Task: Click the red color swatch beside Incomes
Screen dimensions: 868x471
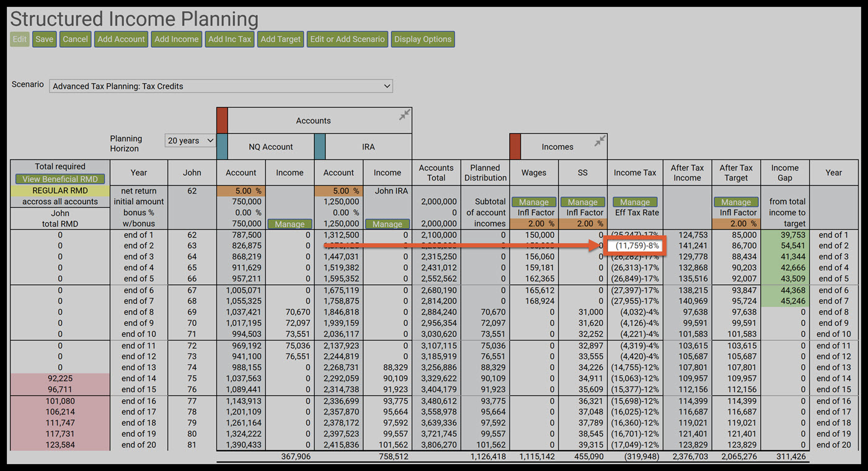Action: [515, 146]
